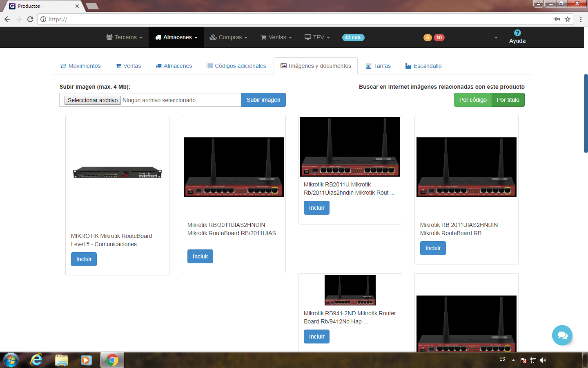This screenshot has width=588, height=368.
Task: Expand the TPV dropdown menu
Action: click(x=317, y=37)
